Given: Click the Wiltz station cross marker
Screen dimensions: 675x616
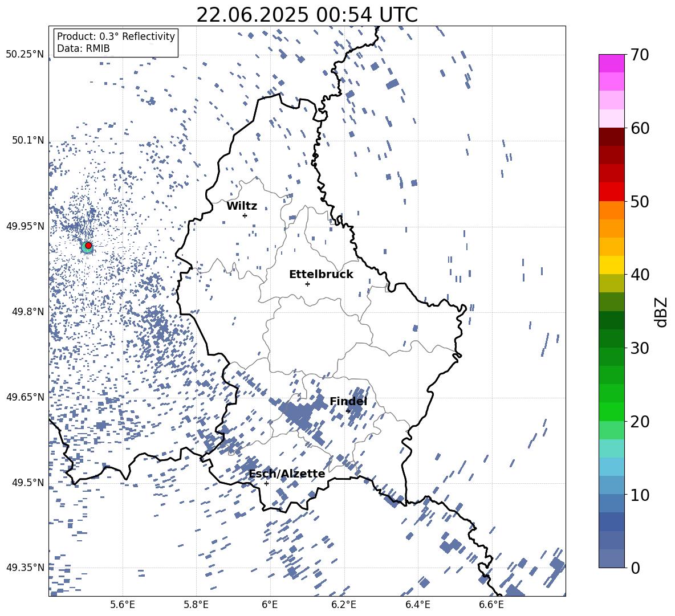Looking at the screenshot, I should (245, 215).
